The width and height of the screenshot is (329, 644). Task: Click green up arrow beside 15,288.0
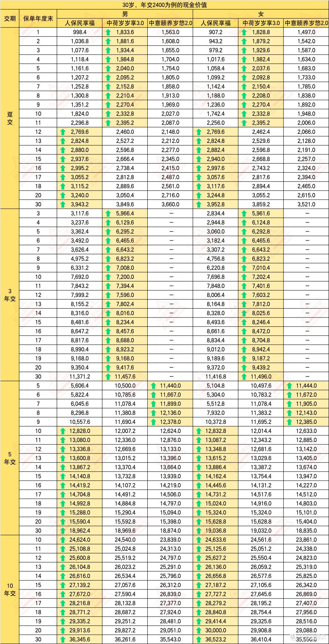click(63, 513)
